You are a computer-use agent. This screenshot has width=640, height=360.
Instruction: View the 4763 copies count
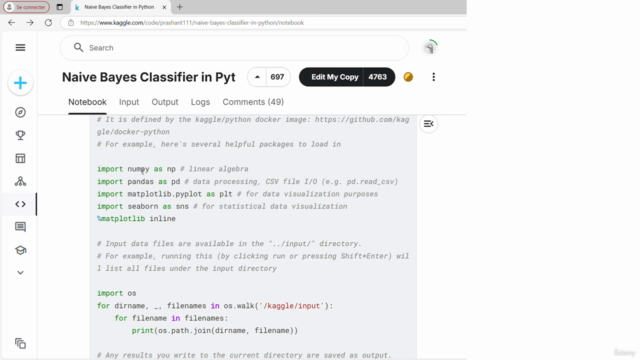point(378,77)
